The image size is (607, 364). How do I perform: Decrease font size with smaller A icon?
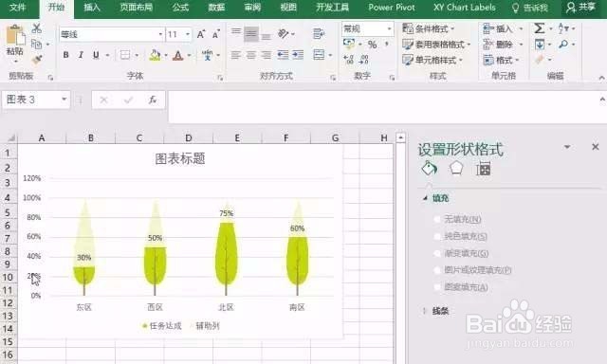pos(216,34)
